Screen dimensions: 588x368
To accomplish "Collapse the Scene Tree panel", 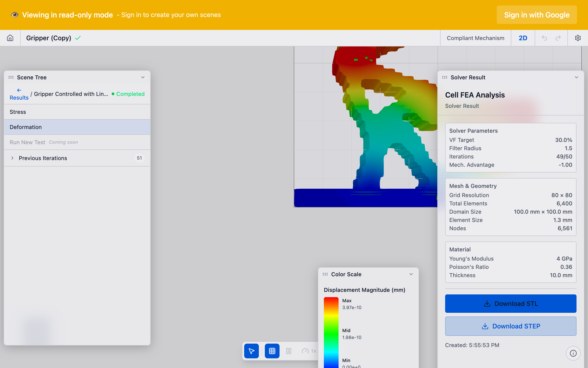I will 143,78.
